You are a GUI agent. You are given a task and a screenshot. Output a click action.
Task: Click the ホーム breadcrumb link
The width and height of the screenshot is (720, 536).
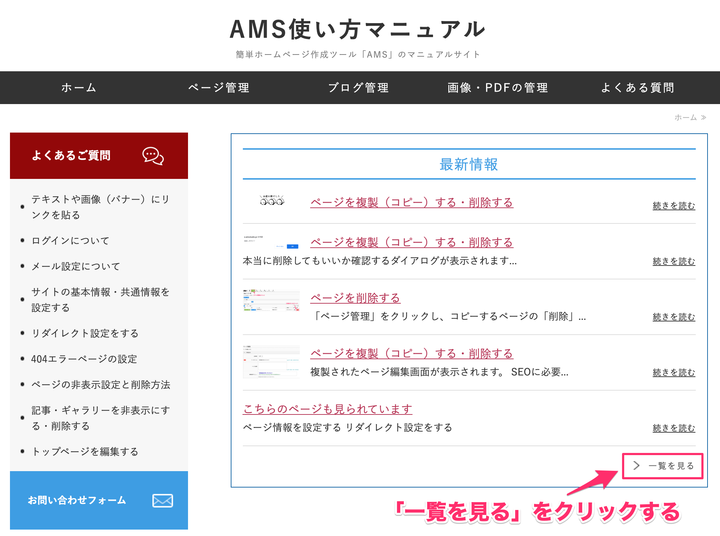(685, 118)
